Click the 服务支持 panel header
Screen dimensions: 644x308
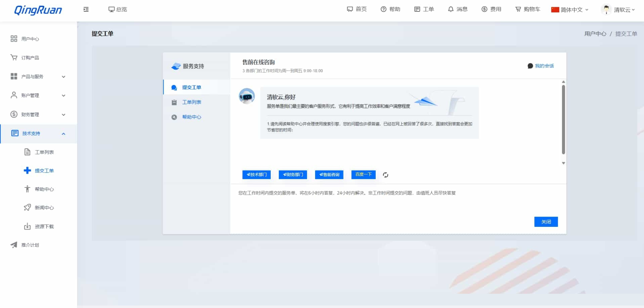point(188,66)
